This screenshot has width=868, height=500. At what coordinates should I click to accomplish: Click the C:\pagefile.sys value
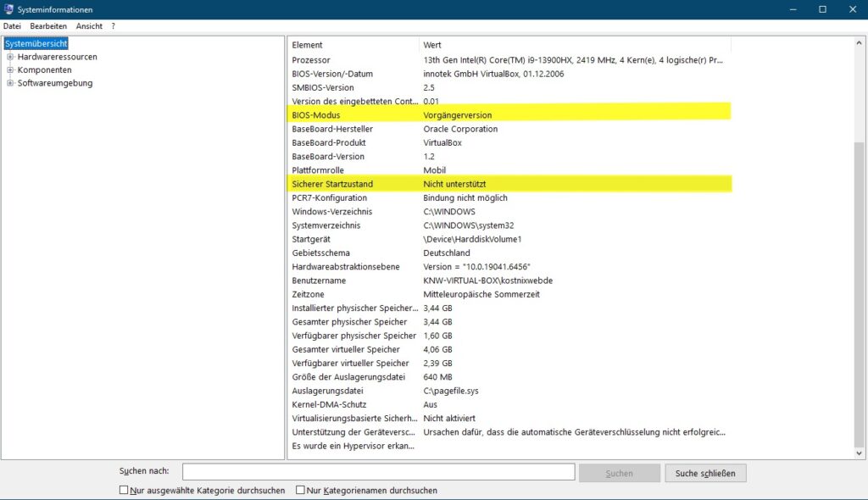(x=451, y=391)
